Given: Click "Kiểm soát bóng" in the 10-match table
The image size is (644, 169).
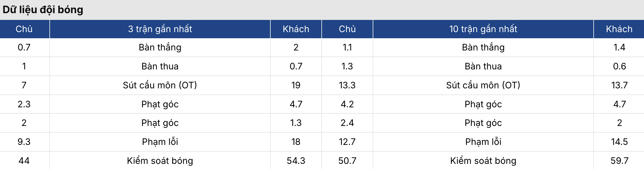Looking at the screenshot, I should [483, 161].
